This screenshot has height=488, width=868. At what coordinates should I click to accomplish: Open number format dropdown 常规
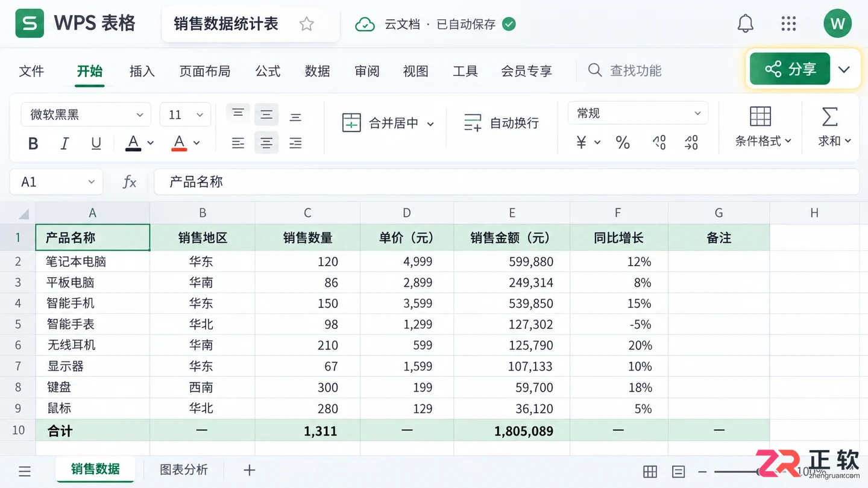[x=638, y=113]
